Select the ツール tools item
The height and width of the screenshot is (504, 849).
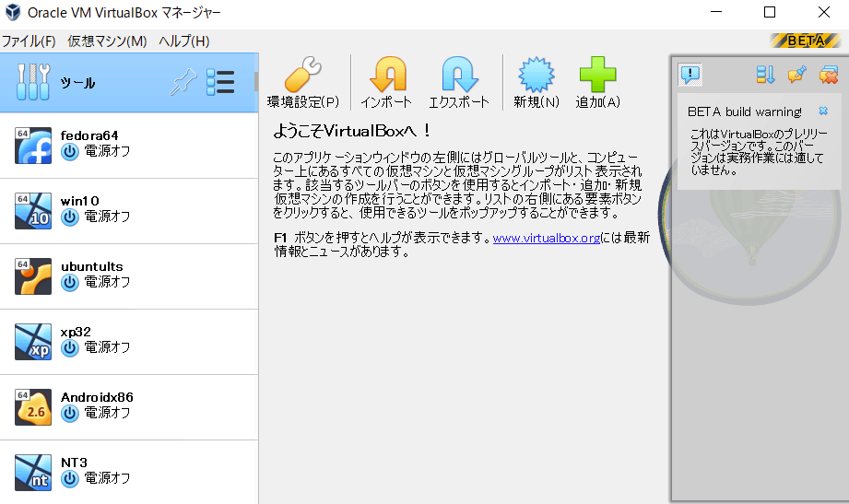(x=129, y=83)
